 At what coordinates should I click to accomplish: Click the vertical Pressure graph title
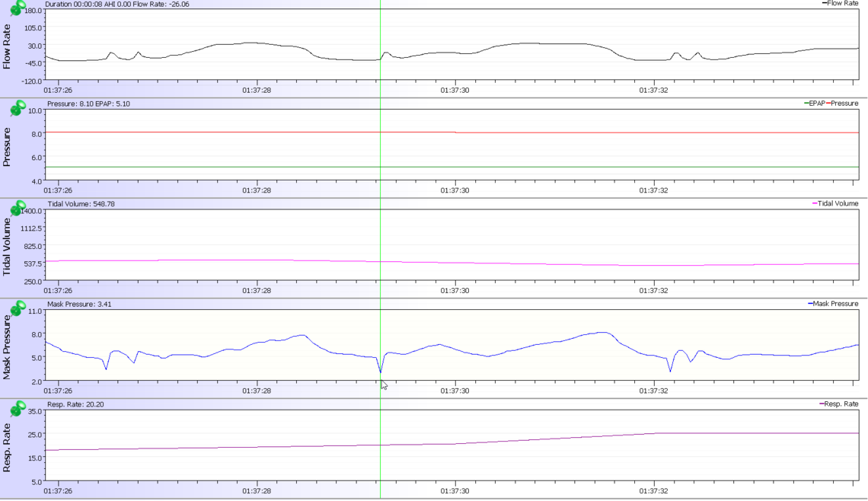click(7, 147)
